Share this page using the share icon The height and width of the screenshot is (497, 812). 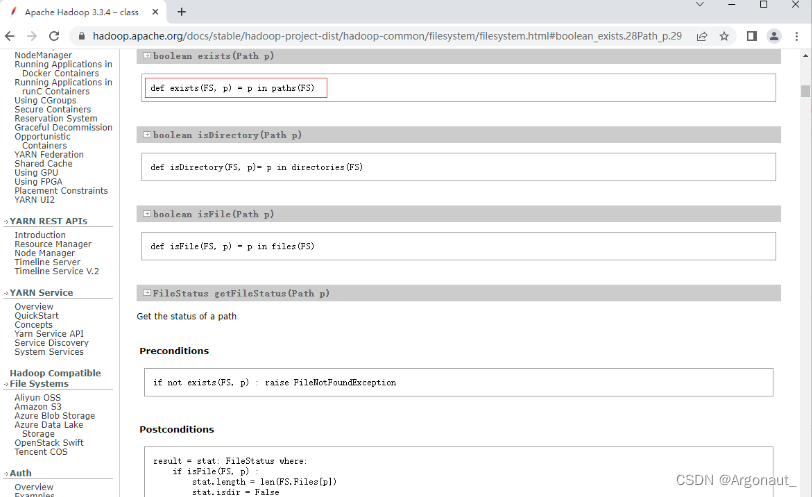click(702, 36)
